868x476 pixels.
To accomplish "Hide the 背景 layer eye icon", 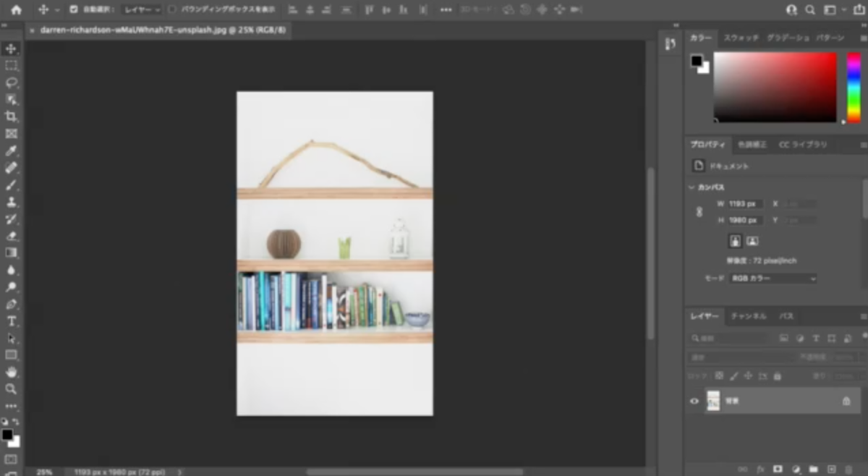I will (694, 401).
